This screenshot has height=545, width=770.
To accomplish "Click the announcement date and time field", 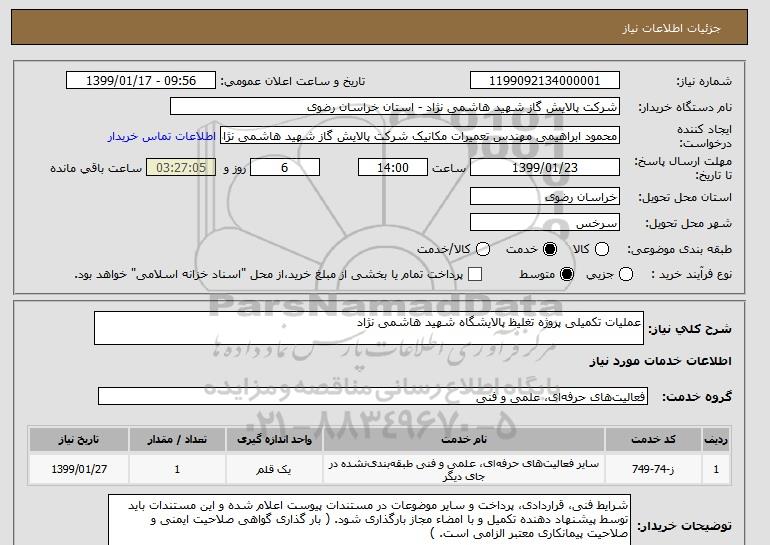I will (141, 81).
